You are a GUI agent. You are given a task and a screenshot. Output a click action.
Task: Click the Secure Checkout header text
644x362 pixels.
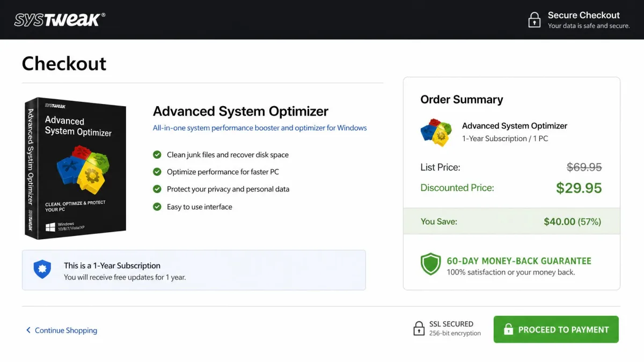point(584,15)
